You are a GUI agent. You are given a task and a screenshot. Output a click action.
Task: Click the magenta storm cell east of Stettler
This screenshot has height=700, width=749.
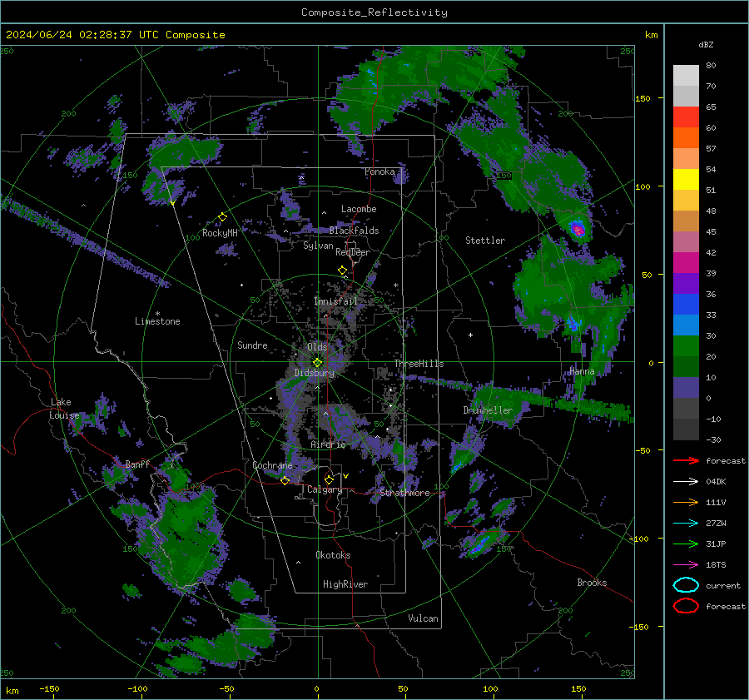pos(578,230)
